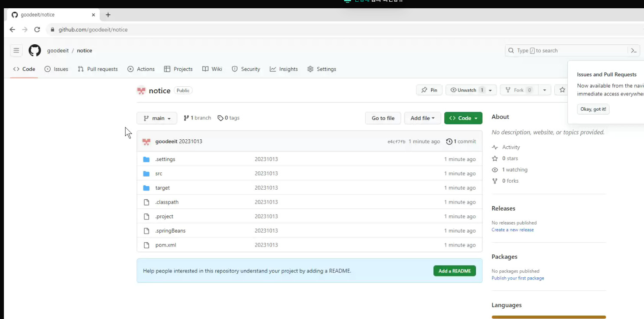Open the fork list dropdown arrow
644x319 pixels.
tap(545, 90)
